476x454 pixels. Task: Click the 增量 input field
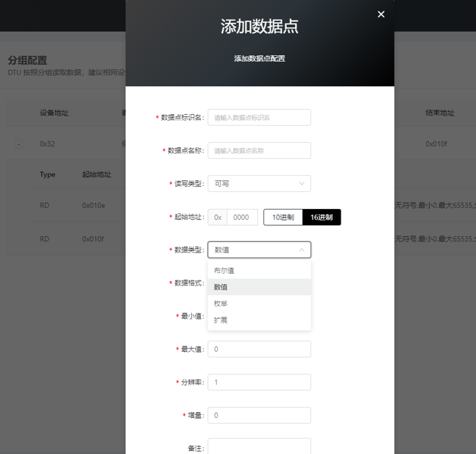pyautogui.click(x=259, y=416)
